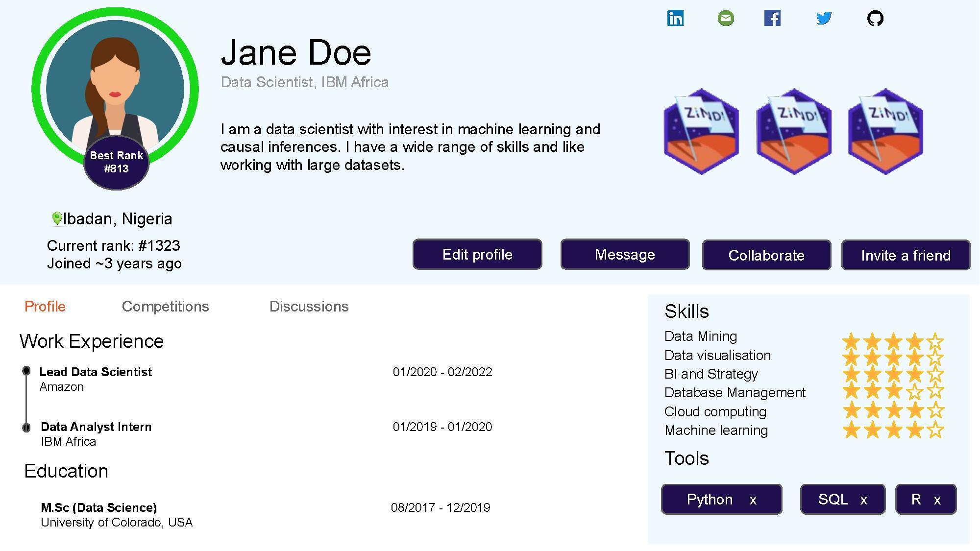
Task: Click the Collaborate button
Action: click(x=766, y=255)
